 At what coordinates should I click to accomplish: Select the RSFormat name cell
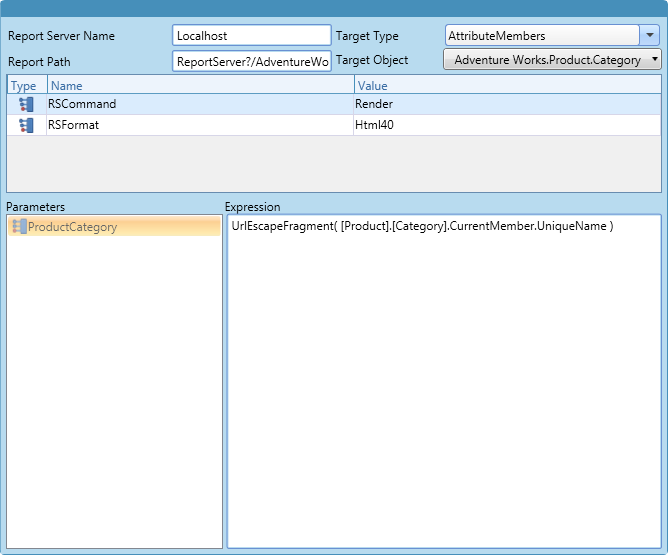[x=200, y=125]
